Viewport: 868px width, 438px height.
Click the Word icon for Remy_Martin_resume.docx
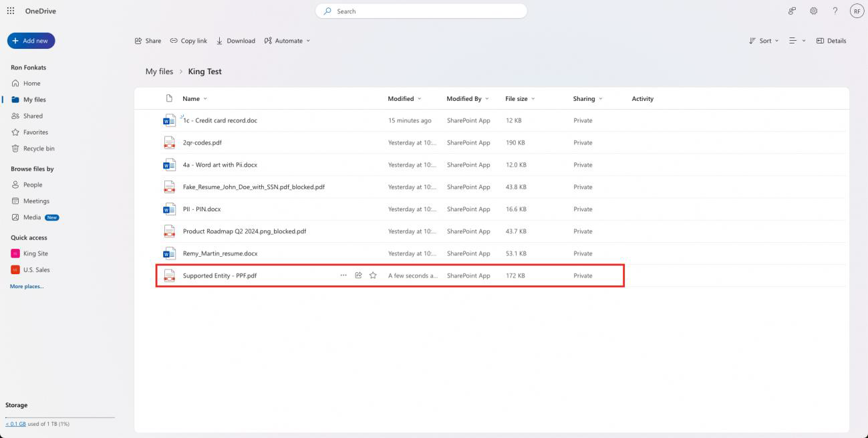[x=169, y=253]
